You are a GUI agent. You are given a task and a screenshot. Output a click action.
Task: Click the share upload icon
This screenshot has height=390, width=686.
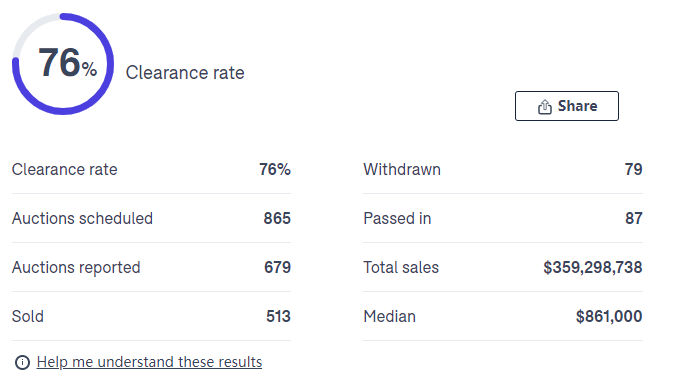click(545, 106)
